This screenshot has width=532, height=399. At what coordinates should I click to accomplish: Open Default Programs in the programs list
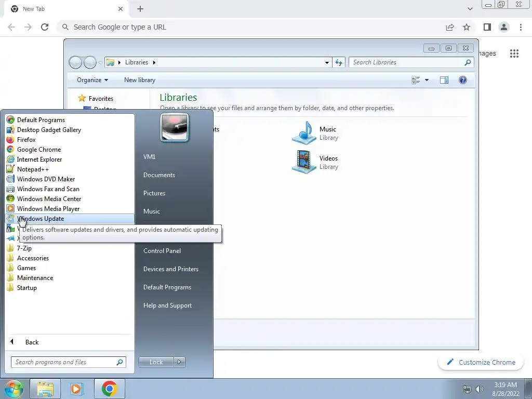pyautogui.click(x=41, y=120)
